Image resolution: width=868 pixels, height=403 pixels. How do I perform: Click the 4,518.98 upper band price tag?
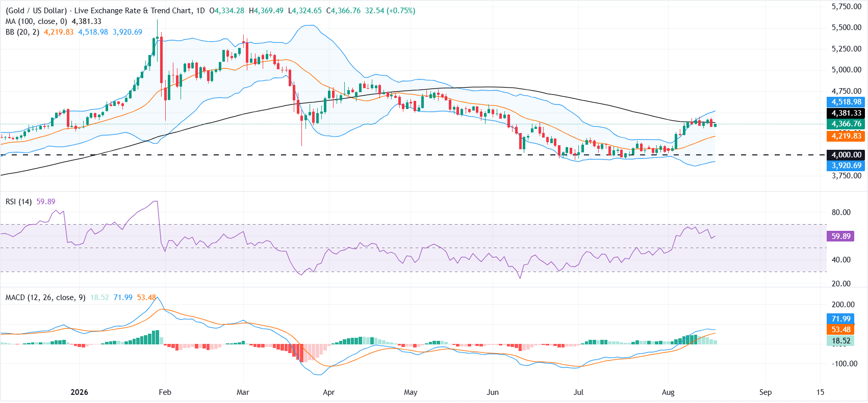[x=846, y=102]
